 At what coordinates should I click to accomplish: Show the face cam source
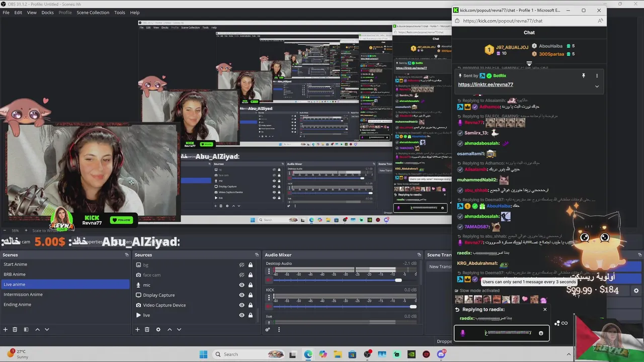[242, 275]
